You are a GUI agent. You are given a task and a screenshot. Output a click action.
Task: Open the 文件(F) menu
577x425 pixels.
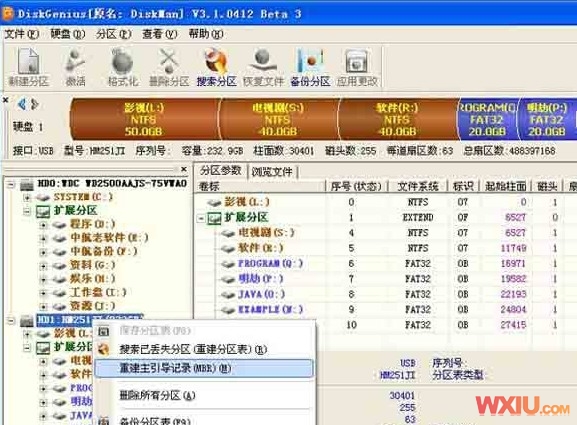21,34
